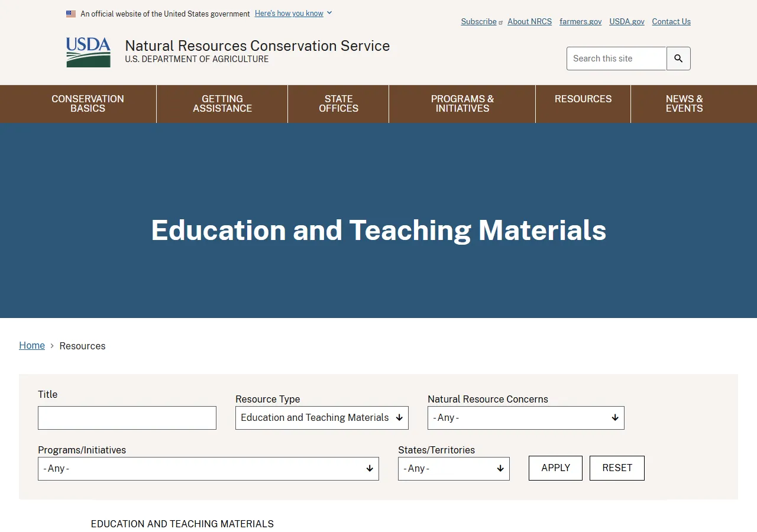Click the breadcrumb separator arrow after Home
757x532 pixels.
pyautogui.click(x=52, y=345)
